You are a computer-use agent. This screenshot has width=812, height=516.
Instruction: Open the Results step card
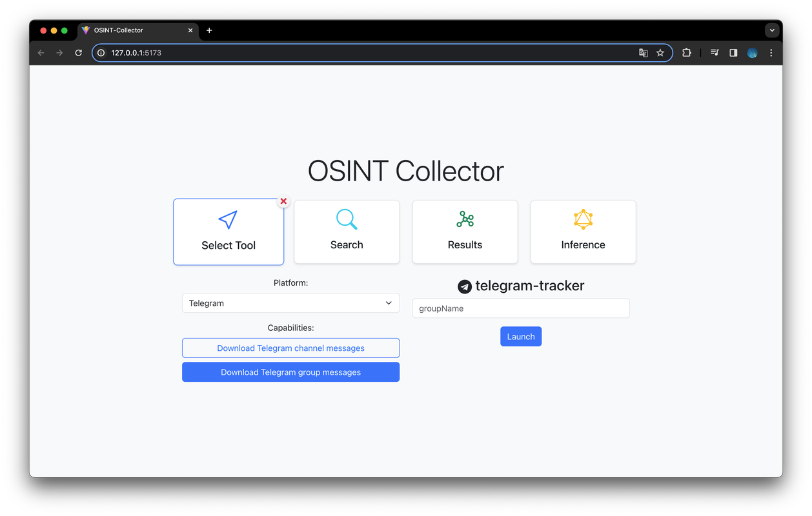pos(465,232)
